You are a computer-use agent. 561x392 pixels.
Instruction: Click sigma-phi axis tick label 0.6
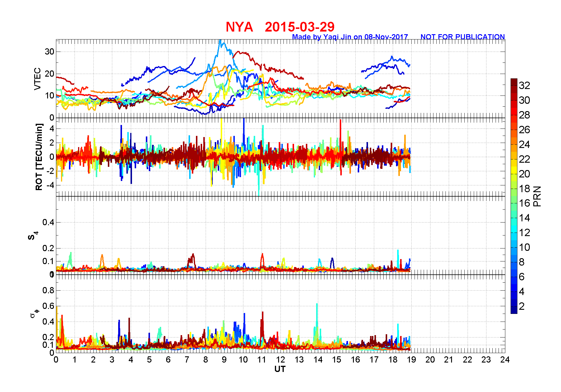click(48, 306)
